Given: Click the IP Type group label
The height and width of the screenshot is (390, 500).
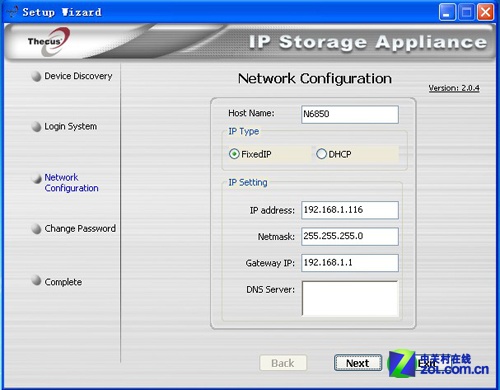Looking at the screenshot, I should coord(244,131).
